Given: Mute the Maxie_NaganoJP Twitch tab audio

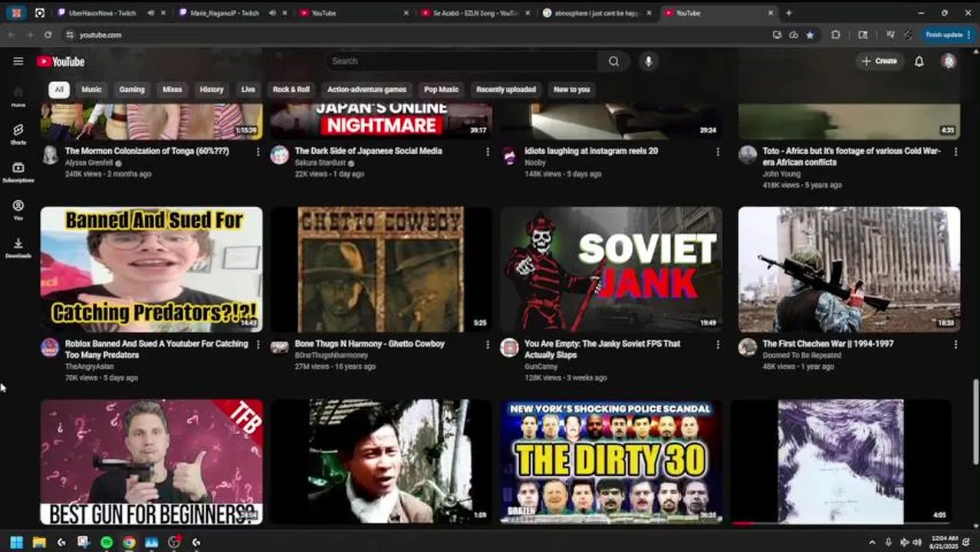Looking at the screenshot, I should (x=272, y=13).
